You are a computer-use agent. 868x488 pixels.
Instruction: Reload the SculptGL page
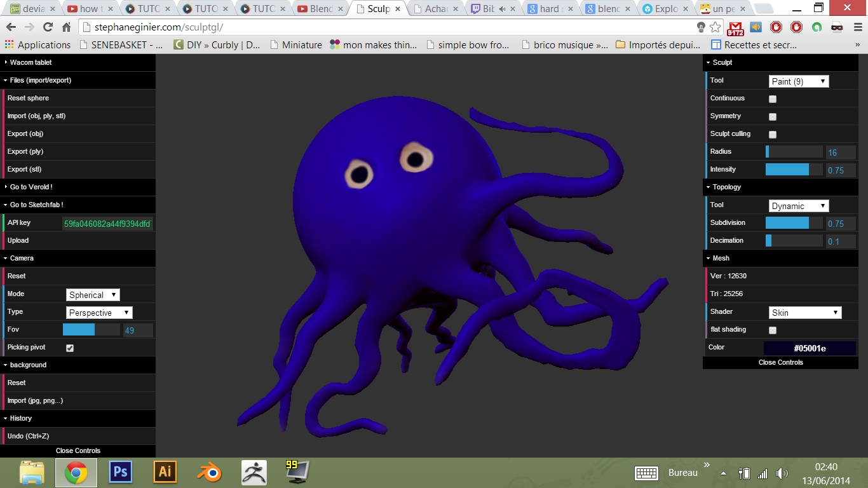point(48,27)
